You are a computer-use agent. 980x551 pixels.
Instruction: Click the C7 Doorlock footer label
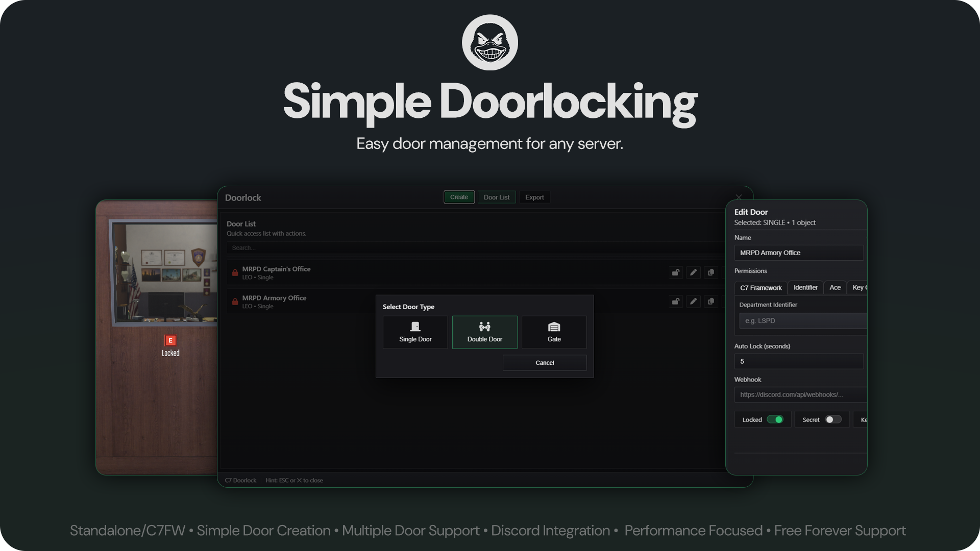[x=240, y=481]
